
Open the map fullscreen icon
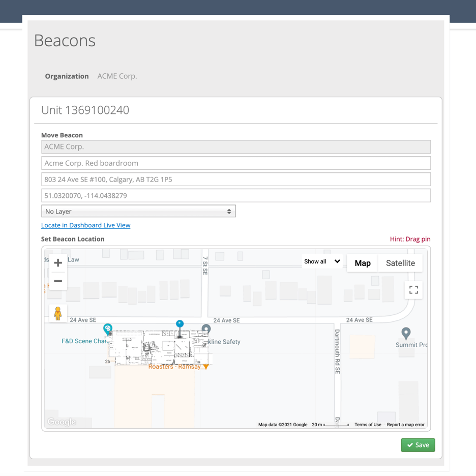pyautogui.click(x=413, y=290)
